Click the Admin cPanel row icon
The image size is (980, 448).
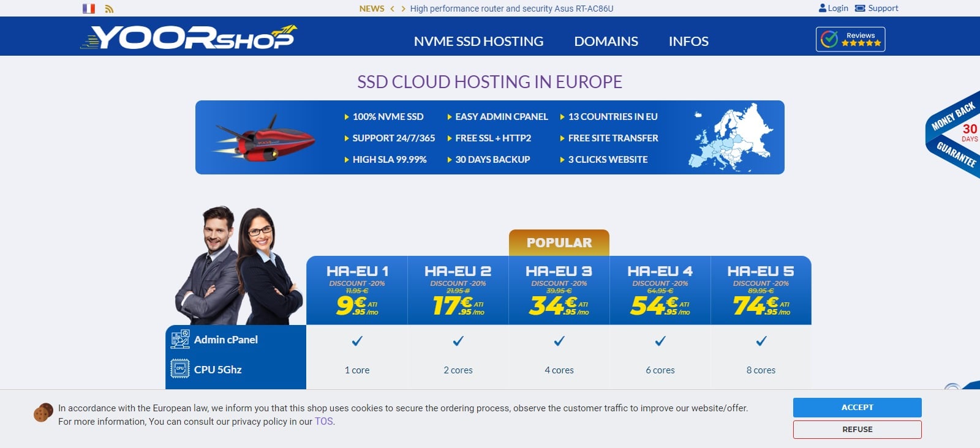180,340
